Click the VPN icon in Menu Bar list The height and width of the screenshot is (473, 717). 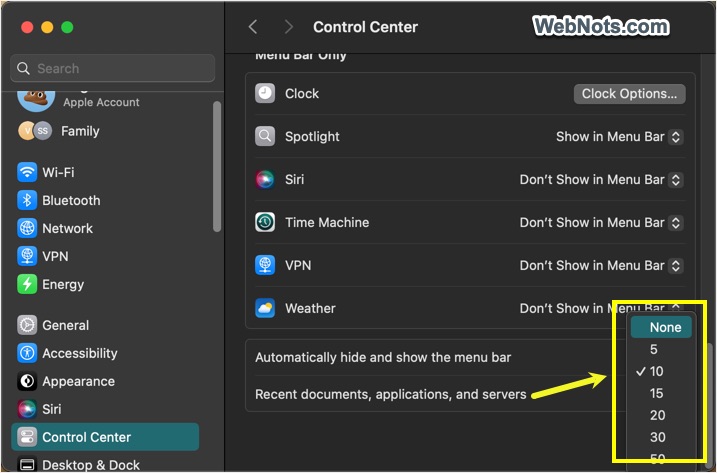[x=265, y=265]
